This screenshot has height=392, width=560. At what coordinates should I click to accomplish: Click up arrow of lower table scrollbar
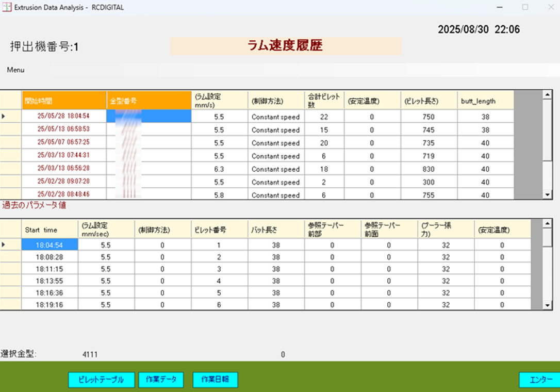pyautogui.click(x=548, y=223)
